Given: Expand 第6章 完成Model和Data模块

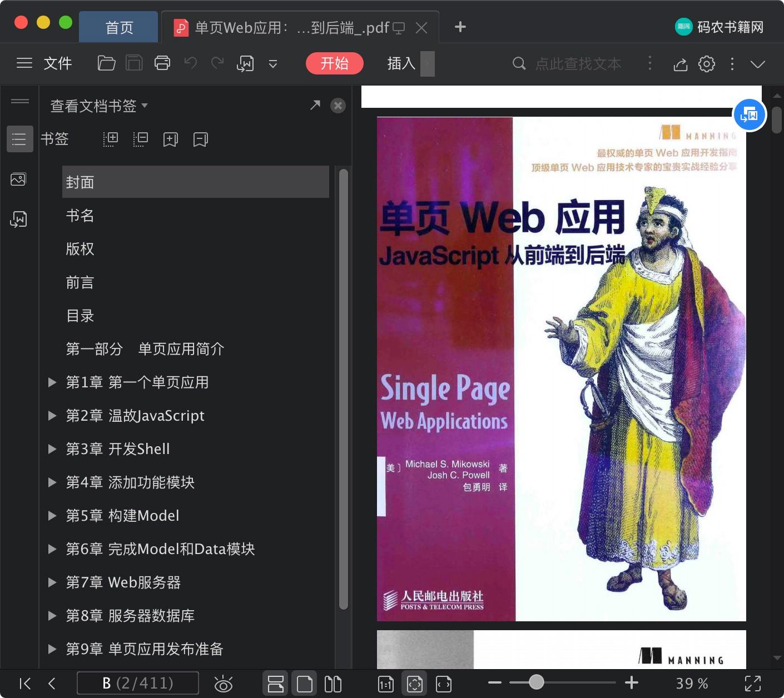Looking at the screenshot, I should click(x=52, y=549).
